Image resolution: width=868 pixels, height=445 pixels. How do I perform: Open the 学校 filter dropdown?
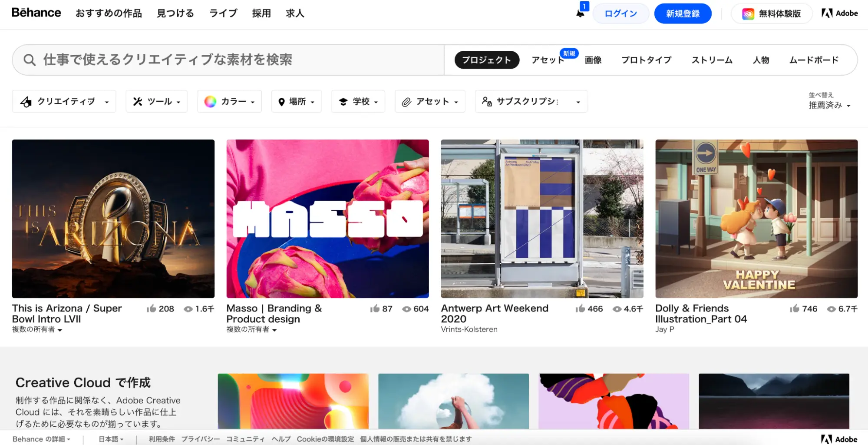pyautogui.click(x=358, y=101)
